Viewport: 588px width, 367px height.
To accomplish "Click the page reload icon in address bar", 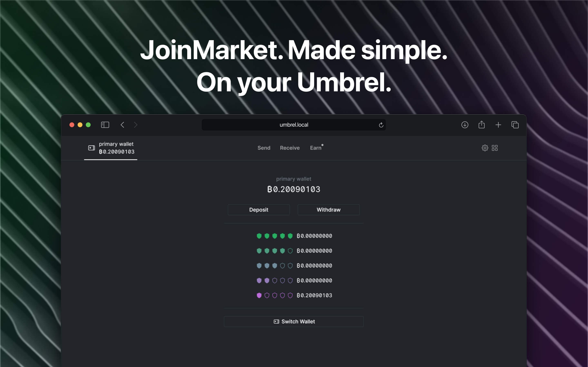I will click(381, 125).
